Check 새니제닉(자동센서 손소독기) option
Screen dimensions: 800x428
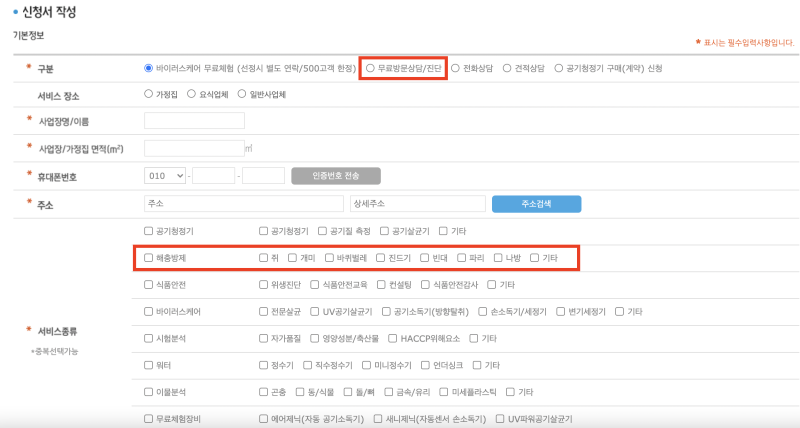click(378, 419)
